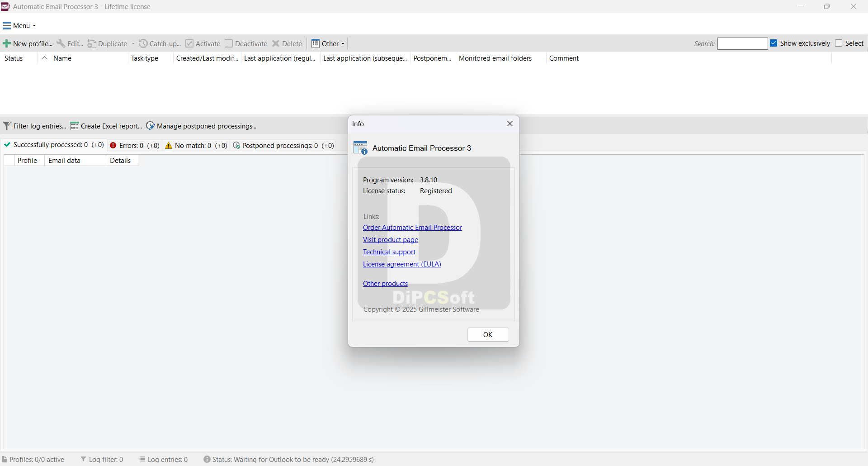This screenshot has height=466, width=868.
Task: Click the Duplicate icon
Action: coord(92,43)
